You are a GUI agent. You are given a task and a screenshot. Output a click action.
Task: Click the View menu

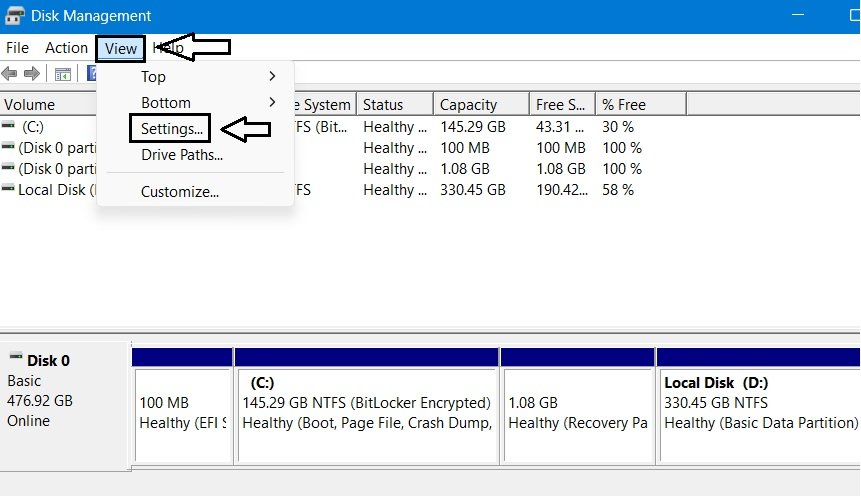121,48
